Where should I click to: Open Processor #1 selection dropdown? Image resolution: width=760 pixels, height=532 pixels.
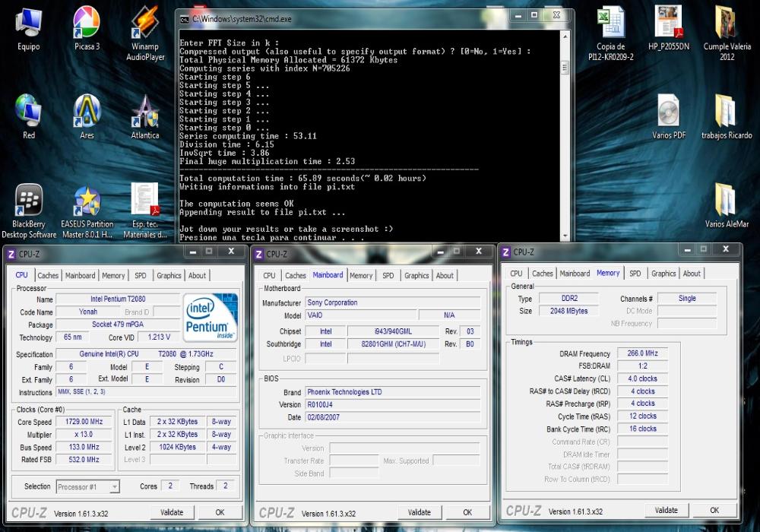[x=87, y=486]
